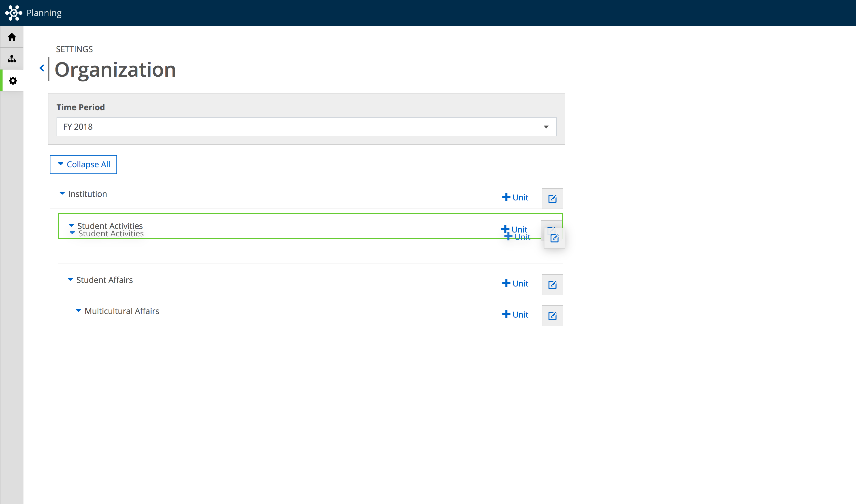
Task: Collapse the Student Affairs node
Action: point(70,279)
